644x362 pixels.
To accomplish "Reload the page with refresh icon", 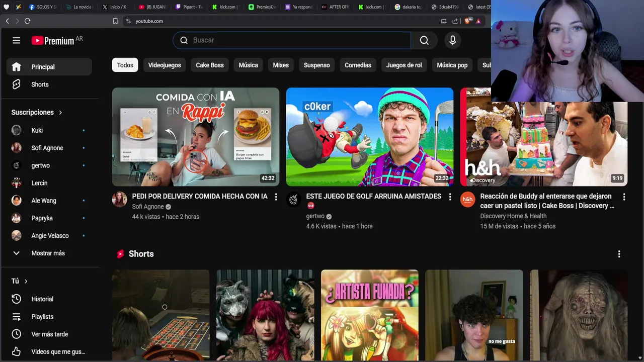I will tap(28, 21).
